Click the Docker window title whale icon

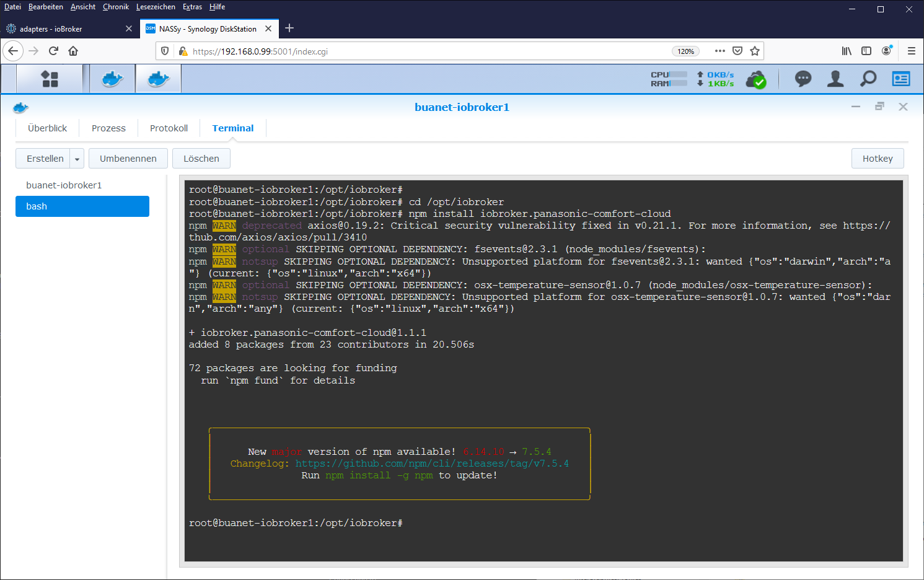[x=20, y=108]
